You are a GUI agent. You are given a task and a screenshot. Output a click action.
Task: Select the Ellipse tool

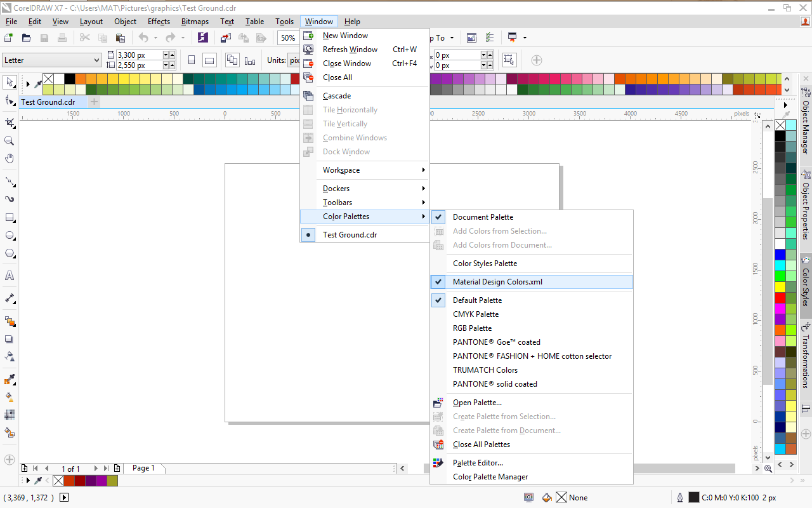coord(9,236)
